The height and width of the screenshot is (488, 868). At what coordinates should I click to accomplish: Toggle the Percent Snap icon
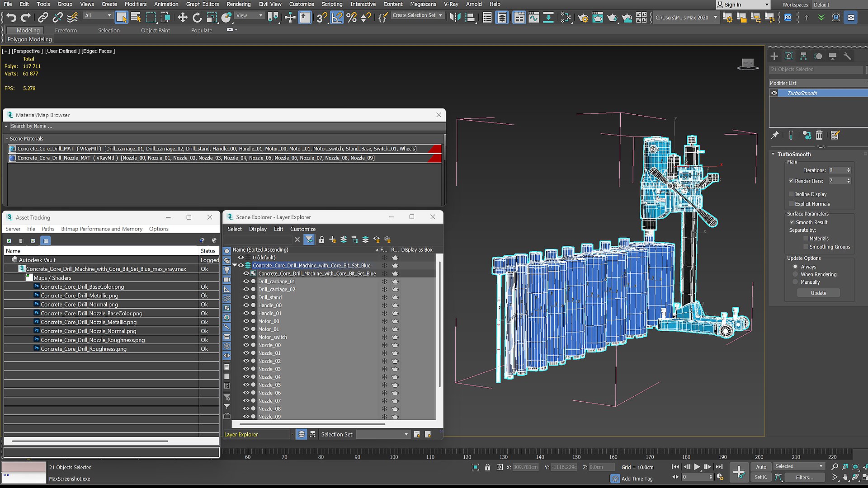[x=351, y=18]
